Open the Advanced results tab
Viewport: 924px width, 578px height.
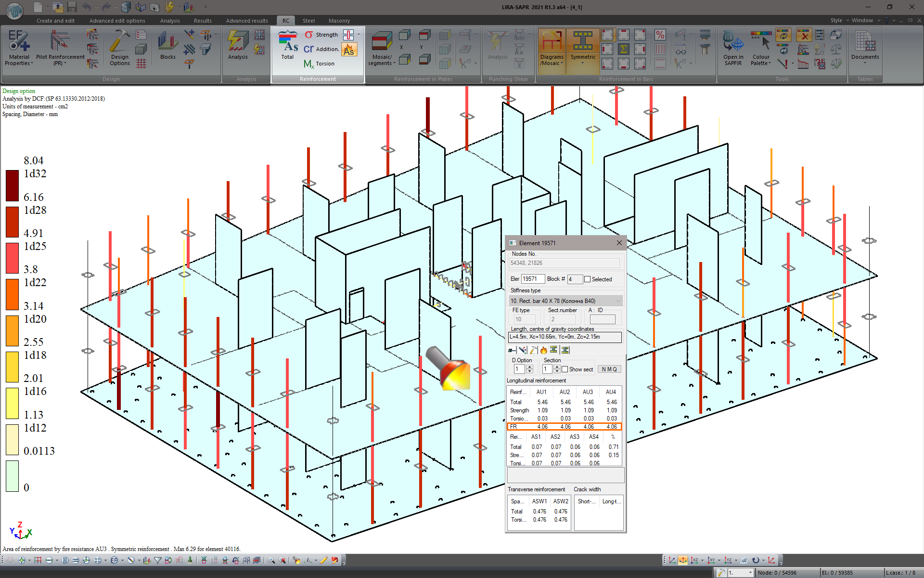tap(247, 21)
